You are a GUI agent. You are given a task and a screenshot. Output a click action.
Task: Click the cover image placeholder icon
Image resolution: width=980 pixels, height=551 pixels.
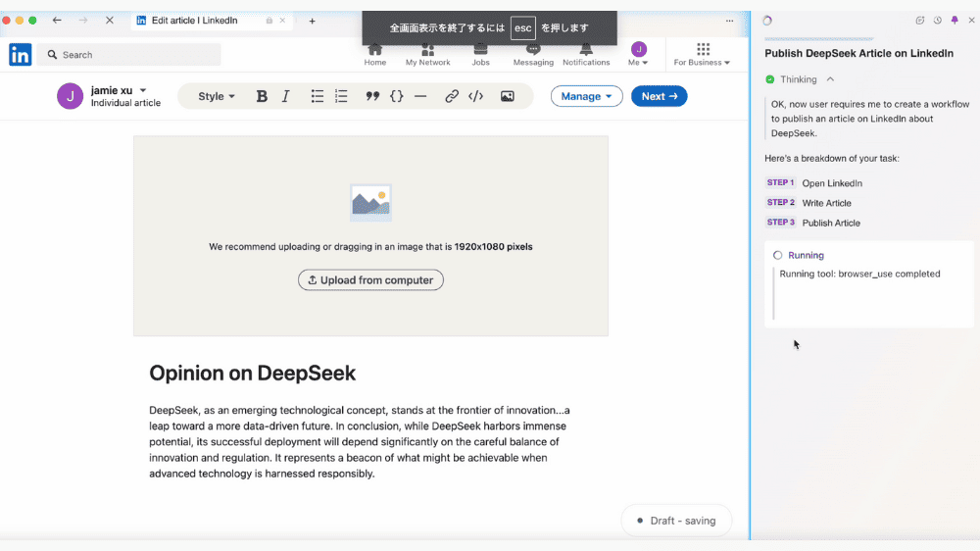[x=370, y=203]
